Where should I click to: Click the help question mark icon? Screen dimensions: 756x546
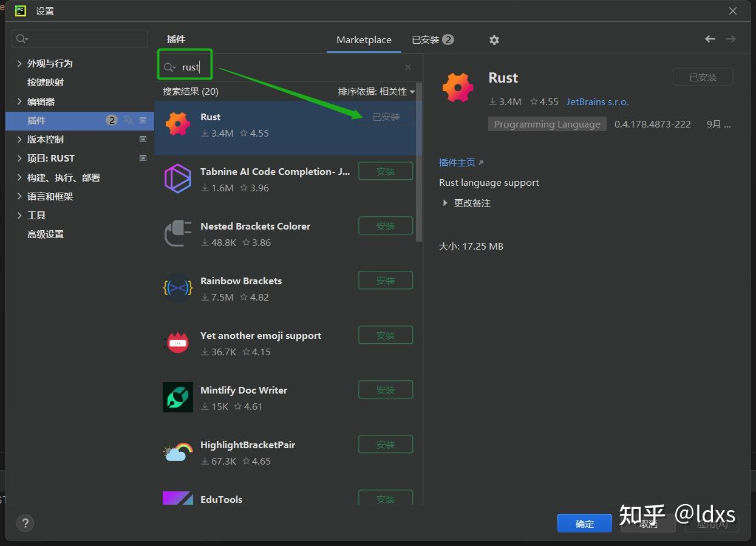(25, 523)
